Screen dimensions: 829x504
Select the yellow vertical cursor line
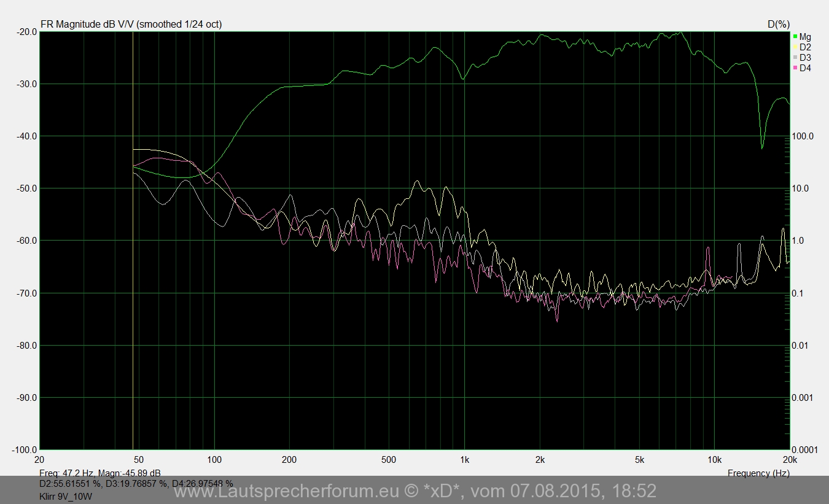[x=133, y=307]
